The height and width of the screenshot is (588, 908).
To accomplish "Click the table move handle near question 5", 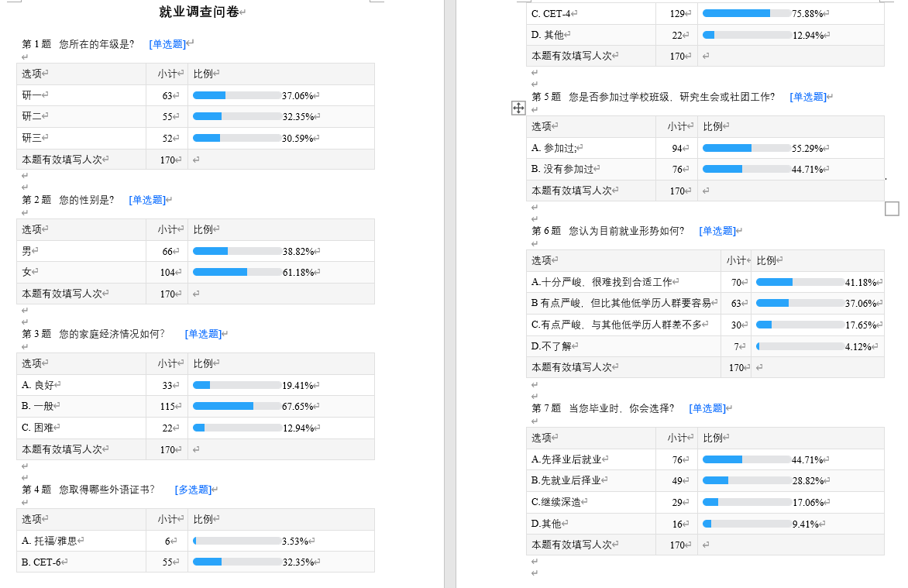I will pos(518,108).
